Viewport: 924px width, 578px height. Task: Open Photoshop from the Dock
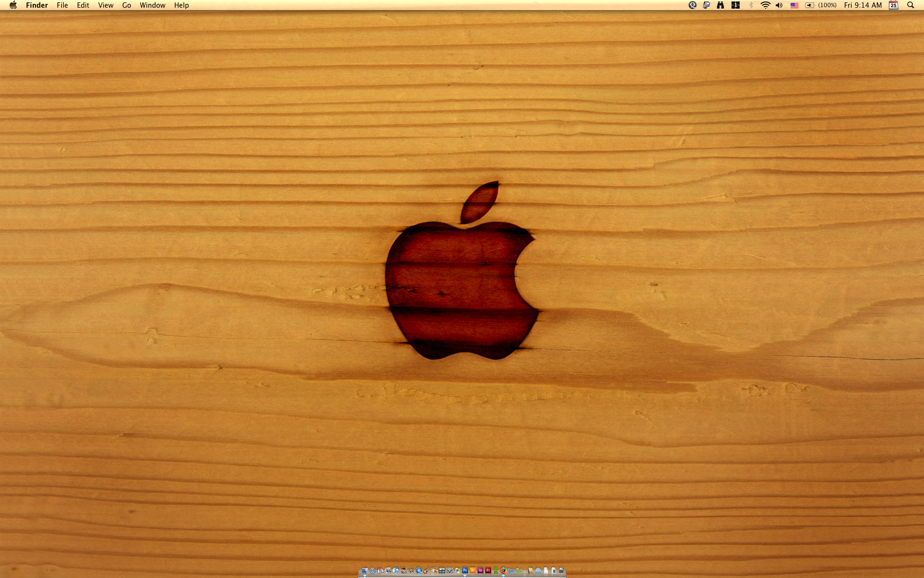465,570
